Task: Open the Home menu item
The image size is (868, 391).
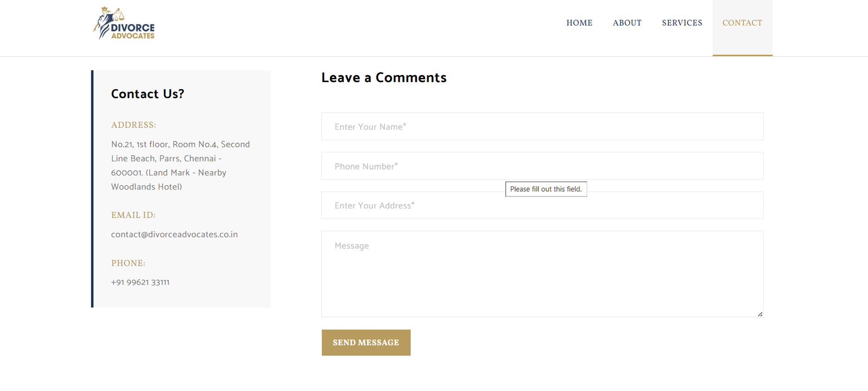Action: 579,23
